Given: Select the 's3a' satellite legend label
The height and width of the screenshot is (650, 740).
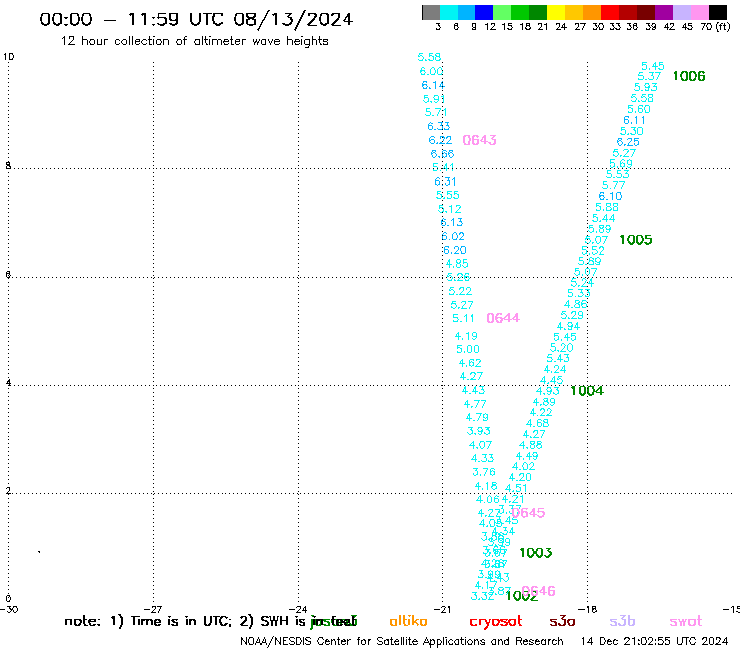Looking at the screenshot, I should [x=562, y=621].
